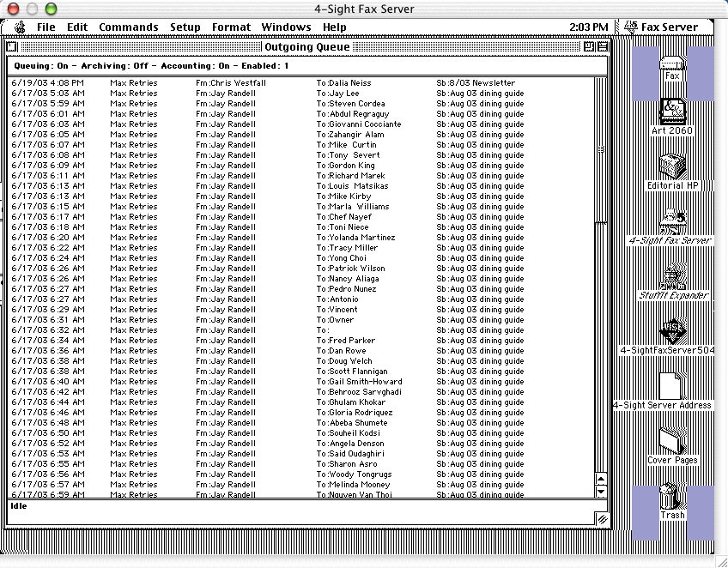728x568 pixels.
Task: Select the fax row to Yong Choi
Action: (x=300, y=258)
